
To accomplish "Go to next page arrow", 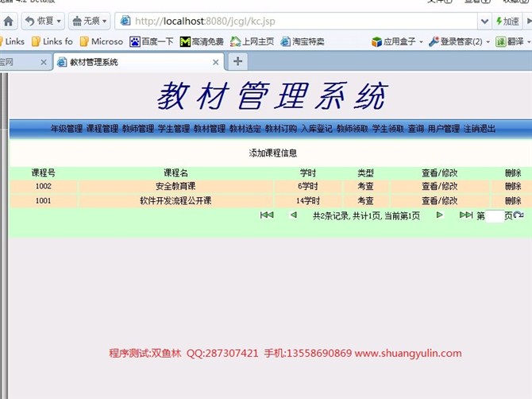I will pos(439,215).
